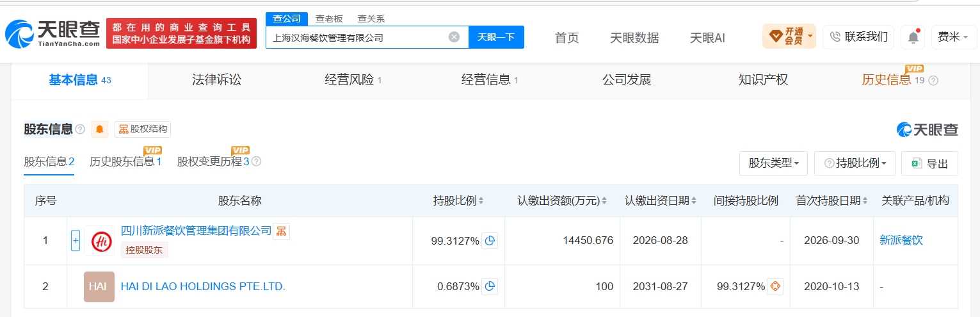The image size is (980, 317).
Task: Open the indirect holding path icon for HAI DI LAO
Action: 775,286
